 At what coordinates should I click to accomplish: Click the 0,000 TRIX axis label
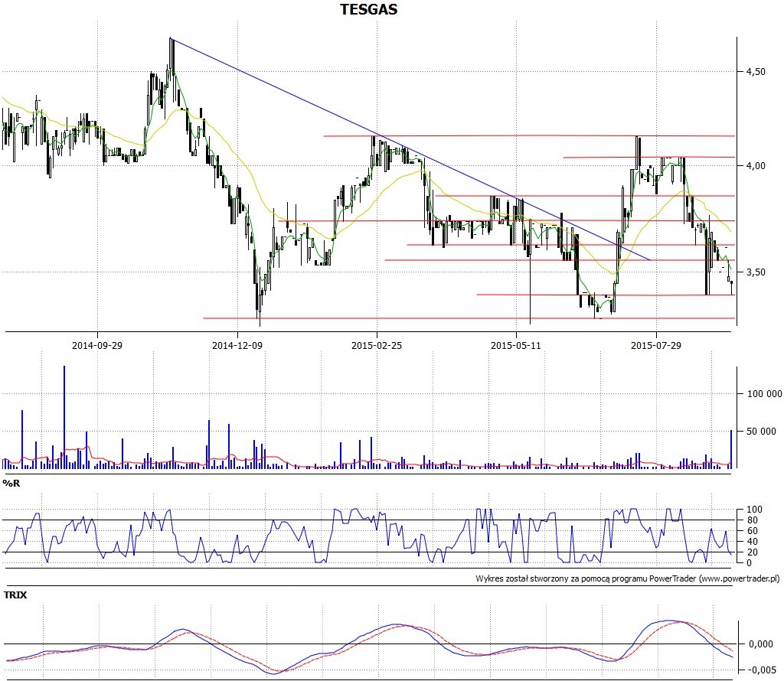(x=760, y=644)
